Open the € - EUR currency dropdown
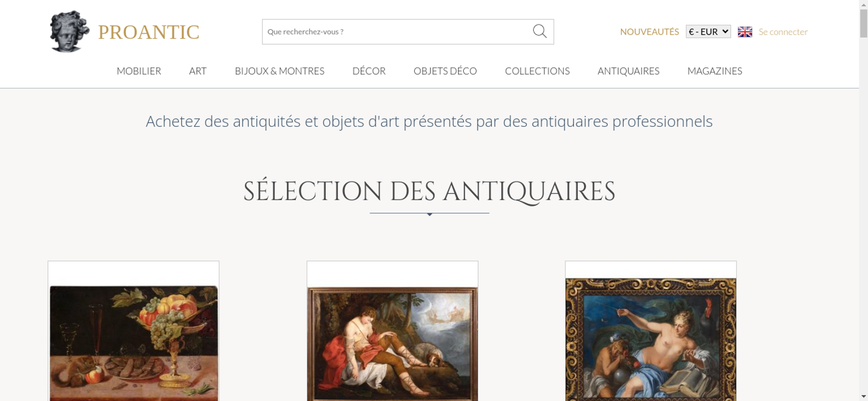The image size is (868, 401). click(x=708, y=32)
